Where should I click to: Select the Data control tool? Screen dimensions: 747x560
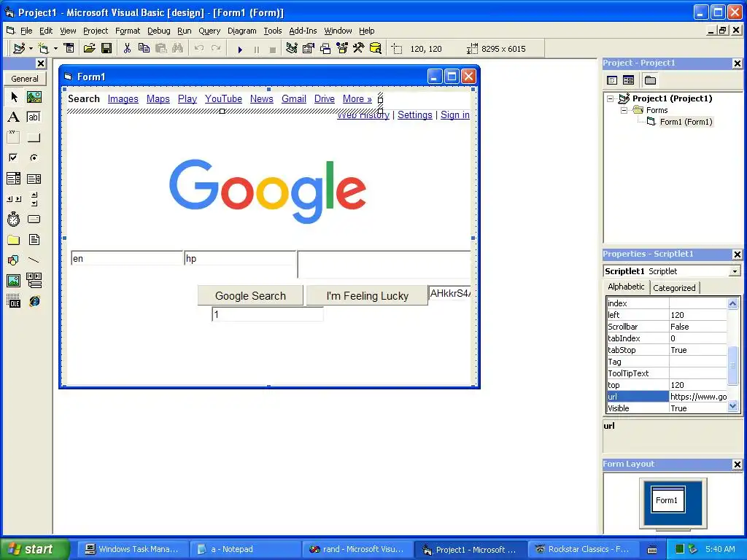(34, 281)
